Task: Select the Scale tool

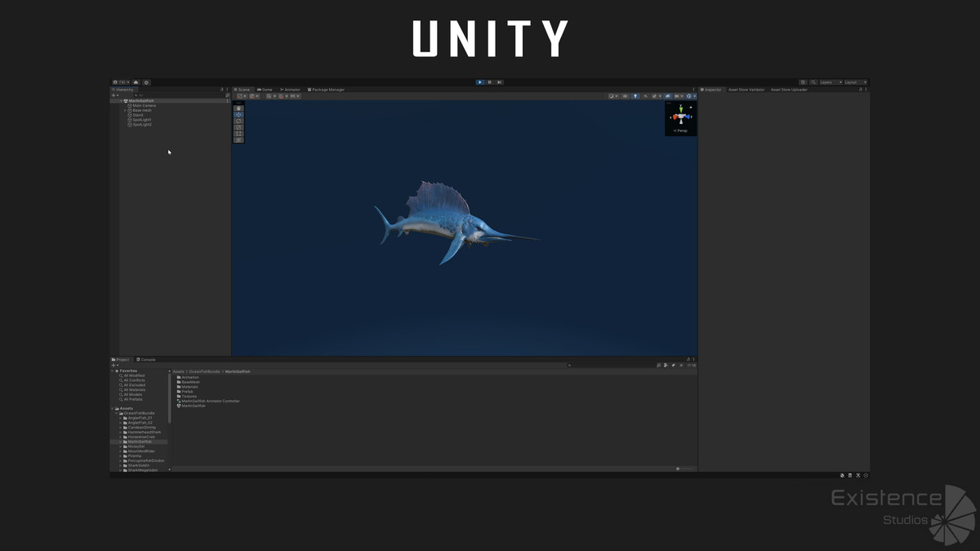Action: pyautogui.click(x=238, y=127)
